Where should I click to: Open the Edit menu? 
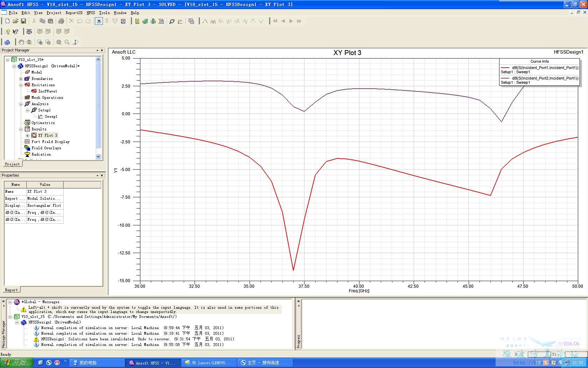[x=26, y=13]
